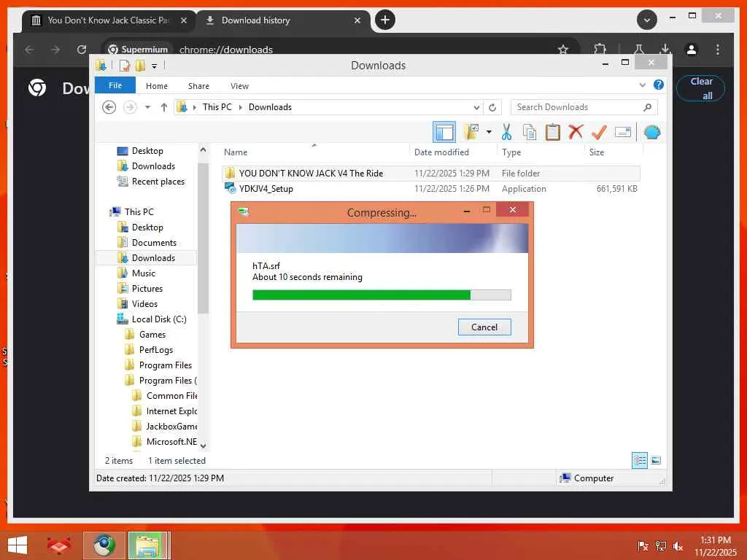747x560 pixels.
Task: Click the Copy documents icon
Action: [530, 132]
